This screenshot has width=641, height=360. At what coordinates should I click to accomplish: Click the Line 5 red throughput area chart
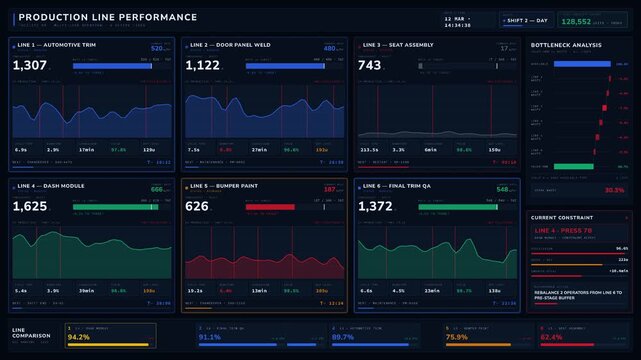coord(264,253)
